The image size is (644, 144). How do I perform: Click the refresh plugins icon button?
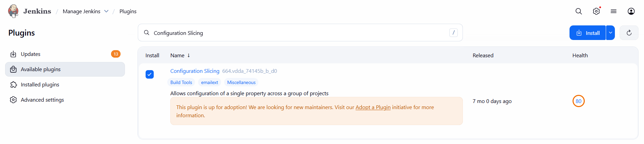click(629, 33)
